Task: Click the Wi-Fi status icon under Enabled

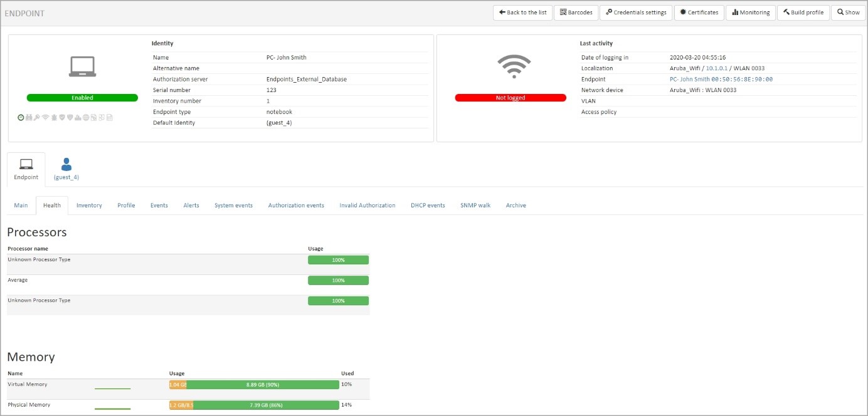Action: click(x=46, y=117)
